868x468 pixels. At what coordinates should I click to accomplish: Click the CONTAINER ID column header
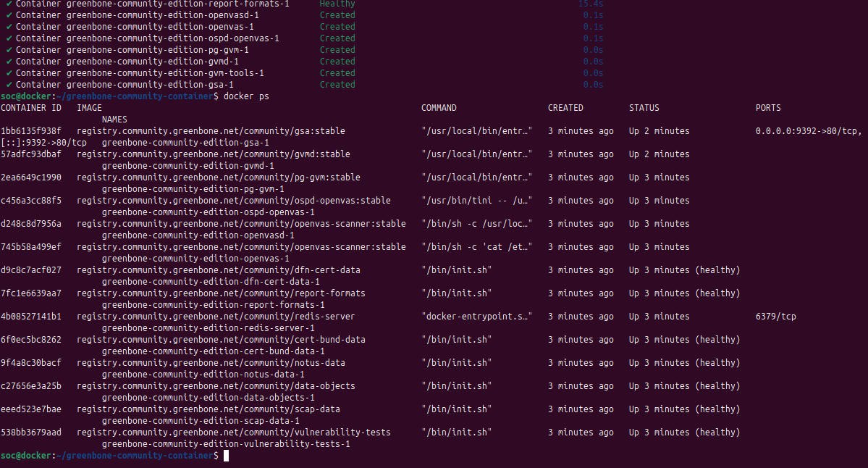(x=31, y=108)
